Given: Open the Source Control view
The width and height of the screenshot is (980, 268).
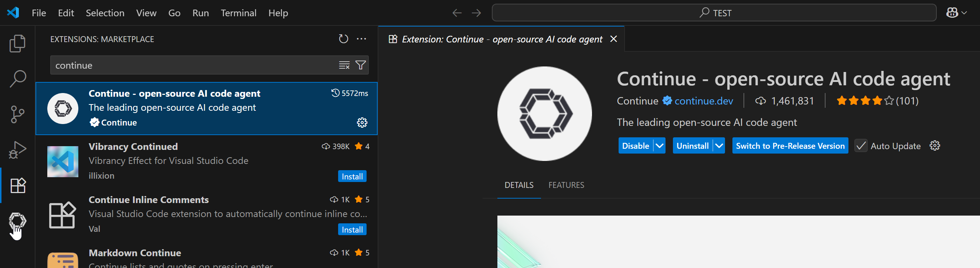Looking at the screenshot, I should (17, 114).
